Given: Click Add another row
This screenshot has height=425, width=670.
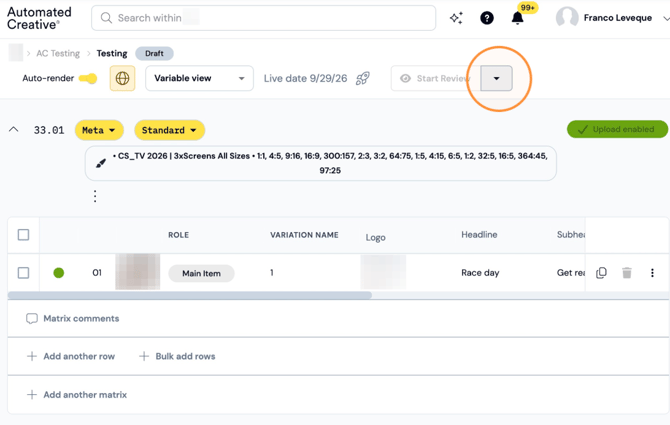Looking at the screenshot, I should [71, 356].
